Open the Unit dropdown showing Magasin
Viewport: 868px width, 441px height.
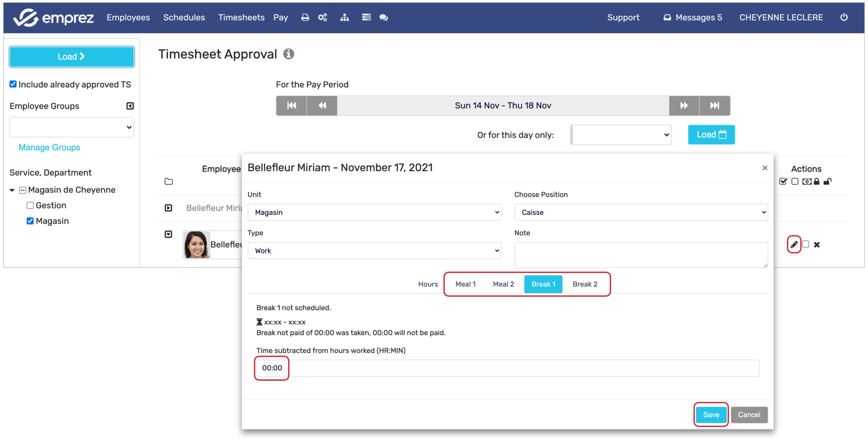[374, 212]
